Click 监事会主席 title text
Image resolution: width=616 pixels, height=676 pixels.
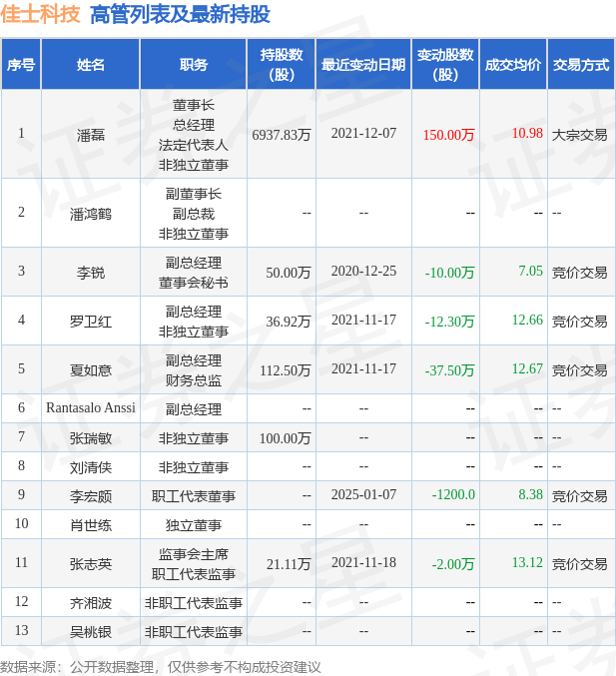[194, 554]
